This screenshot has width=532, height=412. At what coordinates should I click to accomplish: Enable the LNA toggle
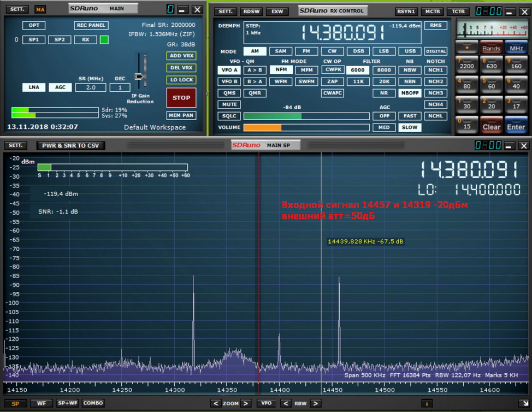(34, 87)
